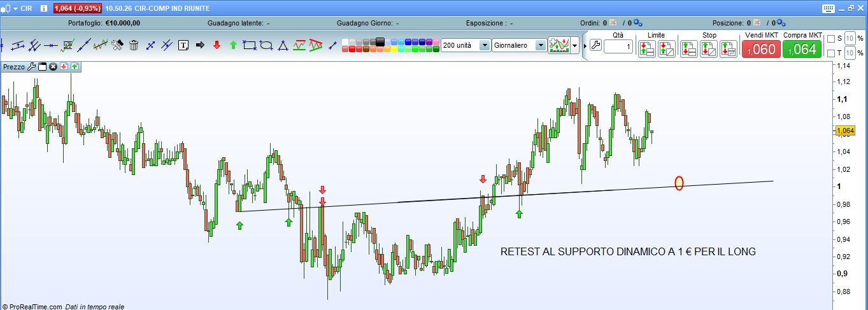Select the green up-arrow marker tool in toolbar
This screenshot has width=868, height=310.
coord(233,45)
